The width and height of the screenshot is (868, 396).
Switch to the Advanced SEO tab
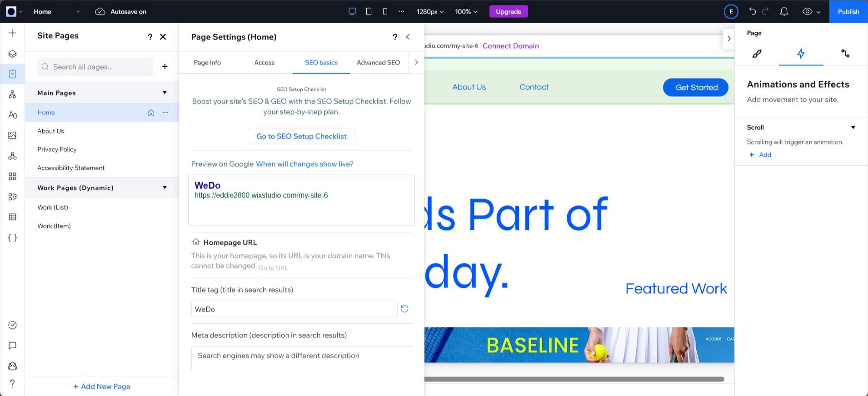click(378, 63)
